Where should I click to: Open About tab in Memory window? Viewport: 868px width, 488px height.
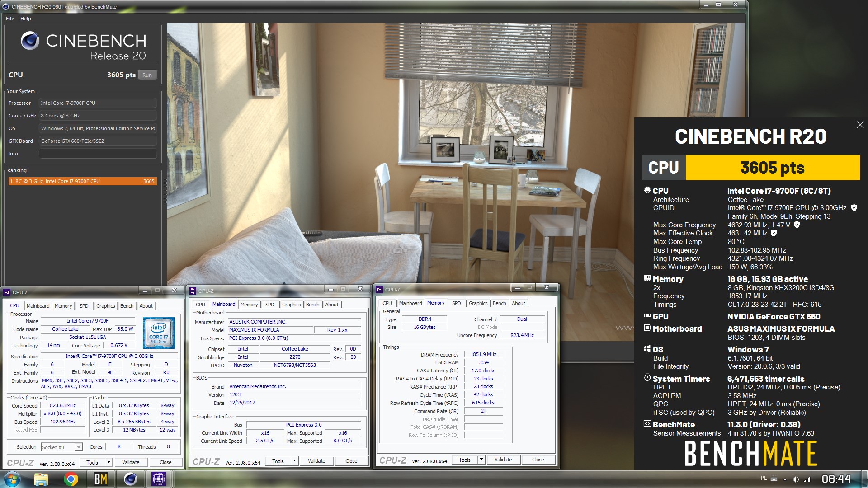click(519, 303)
